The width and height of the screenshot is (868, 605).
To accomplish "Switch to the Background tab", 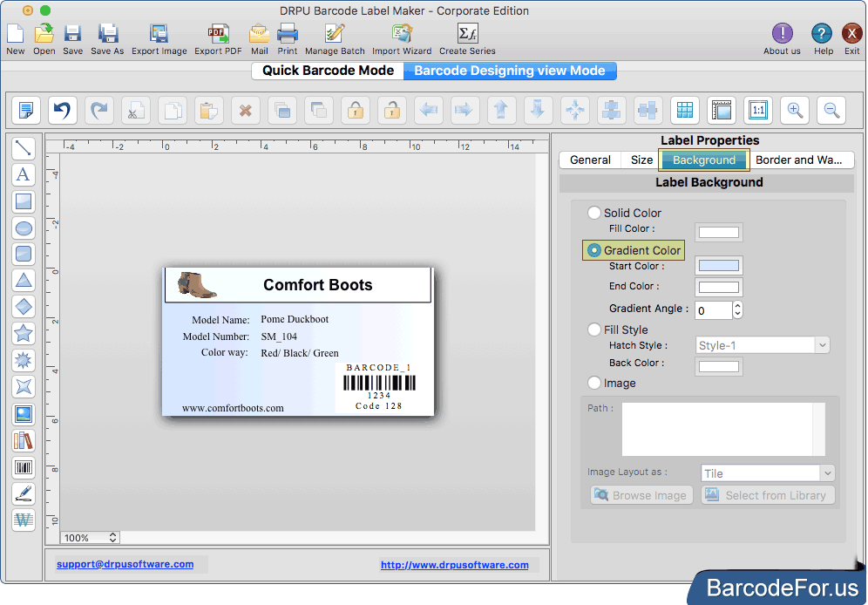I will coord(703,160).
